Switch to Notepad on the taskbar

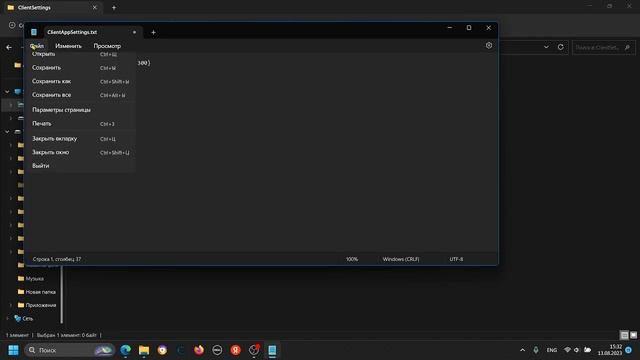coord(272,350)
